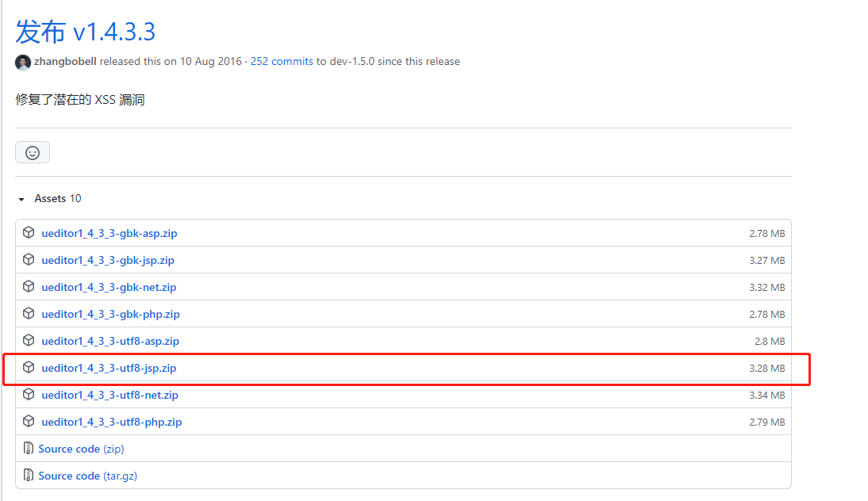Image resolution: width=868 pixels, height=501 pixels.
Task: Download ueditor1_4_3_3-utf8-asp.zip
Action: [110, 341]
